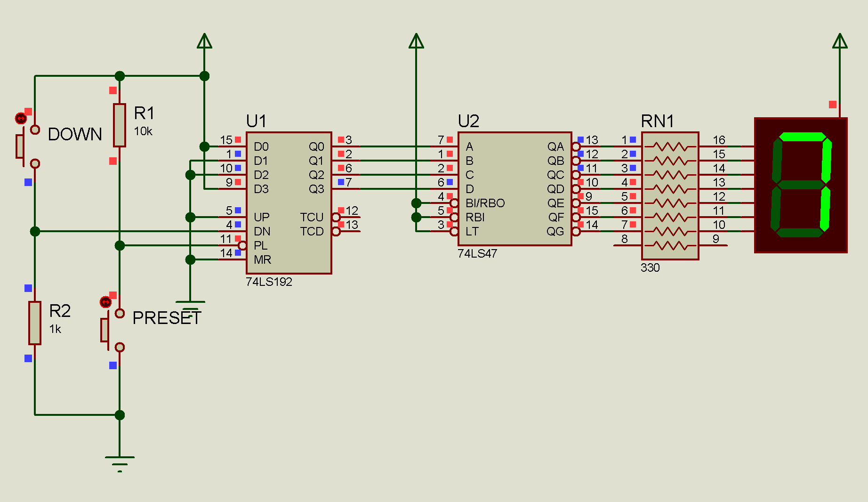The image size is (868, 502).
Task: Click the power terminal arrow above U2
Action: click(x=416, y=40)
